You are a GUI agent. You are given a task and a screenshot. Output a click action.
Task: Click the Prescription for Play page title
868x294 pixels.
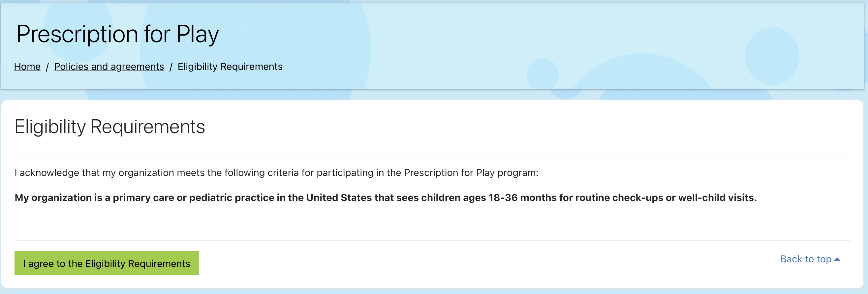click(x=118, y=34)
